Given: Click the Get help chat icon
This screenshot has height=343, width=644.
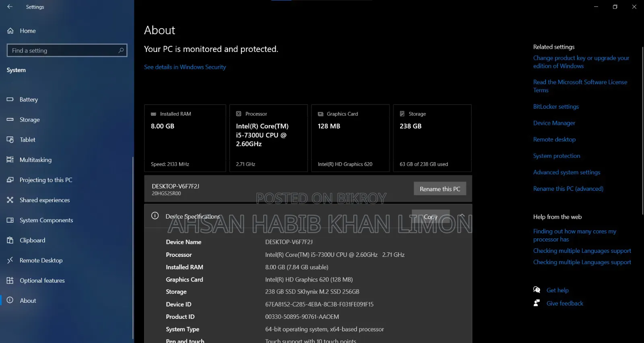Looking at the screenshot, I should pyautogui.click(x=537, y=290).
